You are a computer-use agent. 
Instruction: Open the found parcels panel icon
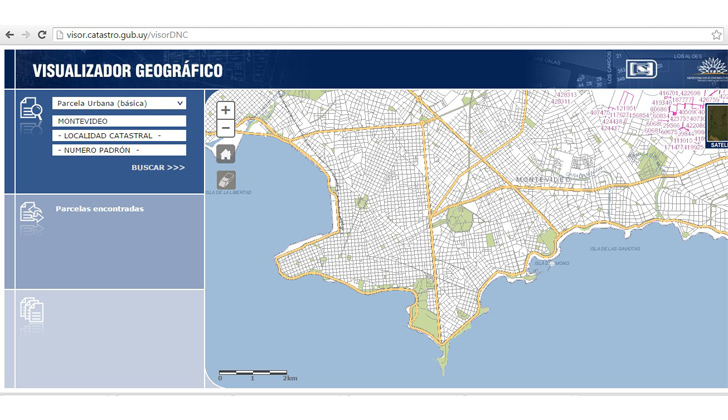pyautogui.click(x=31, y=212)
